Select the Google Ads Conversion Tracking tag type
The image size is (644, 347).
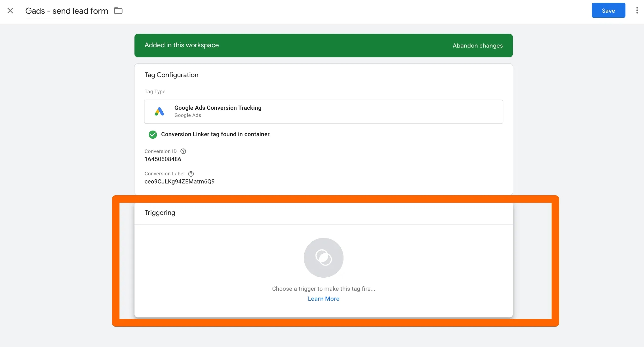click(x=324, y=112)
